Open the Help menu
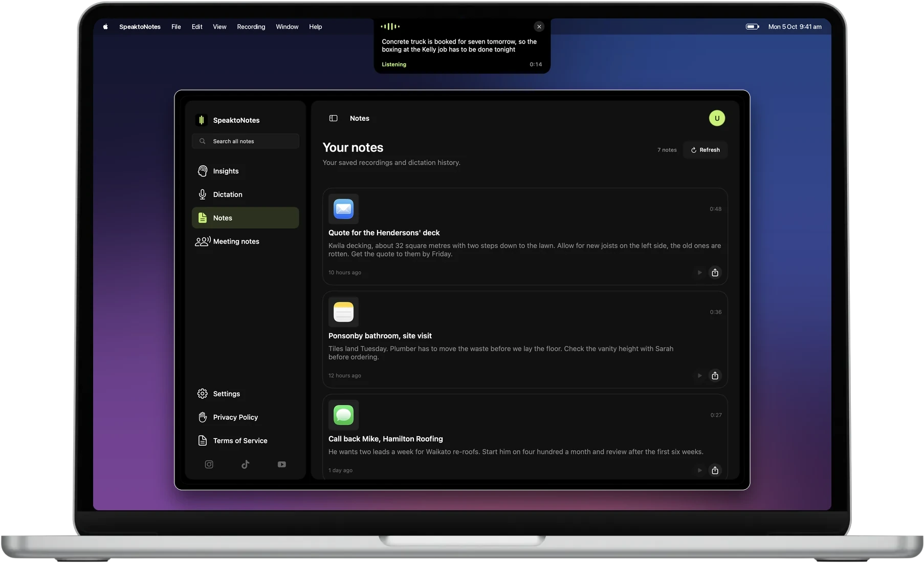924x563 pixels. [x=316, y=27]
